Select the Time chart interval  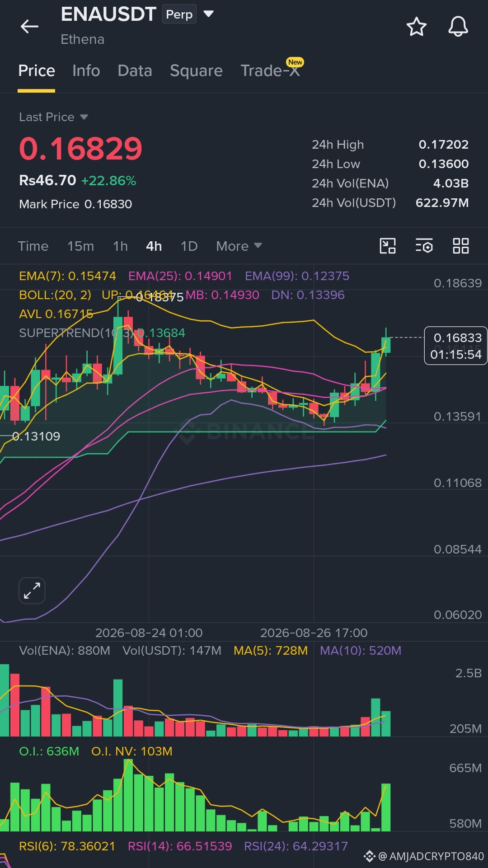(x=33, y=246)
